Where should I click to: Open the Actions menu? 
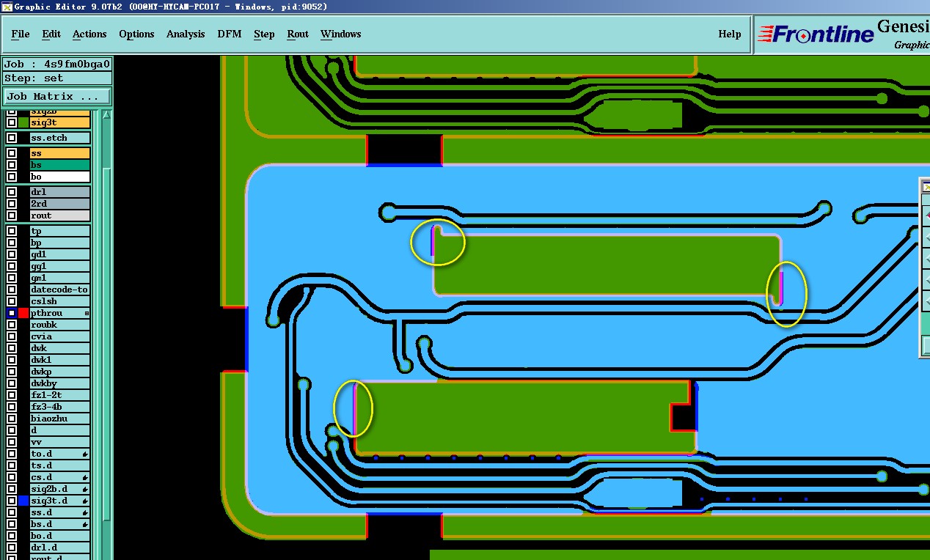pyautogui.click(x=89, y=34)
